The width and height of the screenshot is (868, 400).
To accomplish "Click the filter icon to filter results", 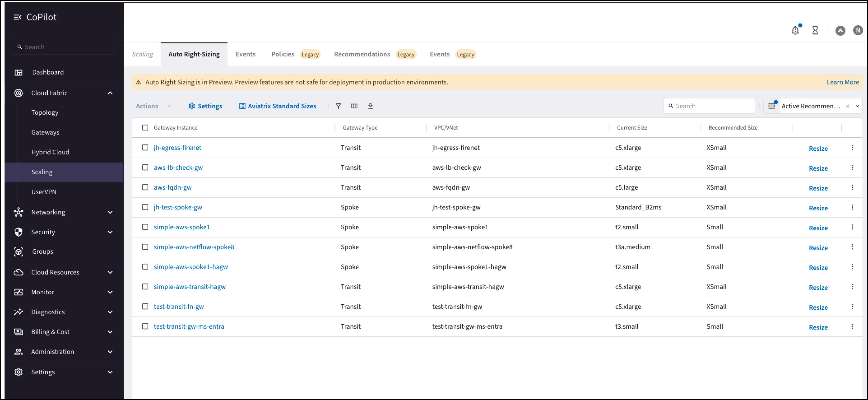I will pyautogui.click(x=338, y=106).
